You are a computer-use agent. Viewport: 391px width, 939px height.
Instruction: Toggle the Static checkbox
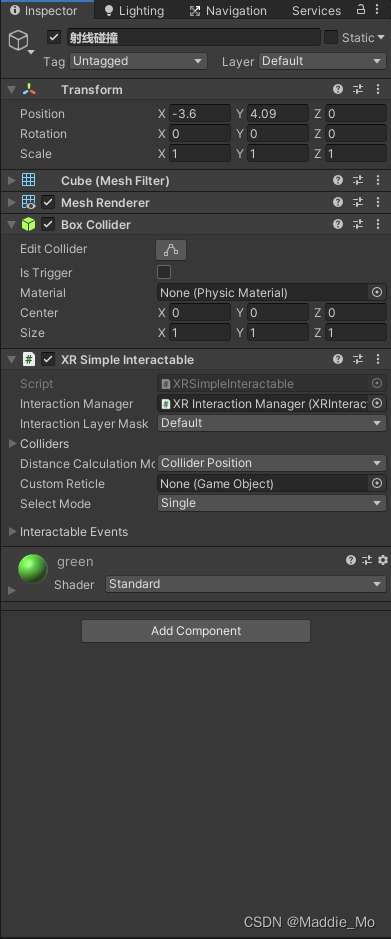click(331, 37)
